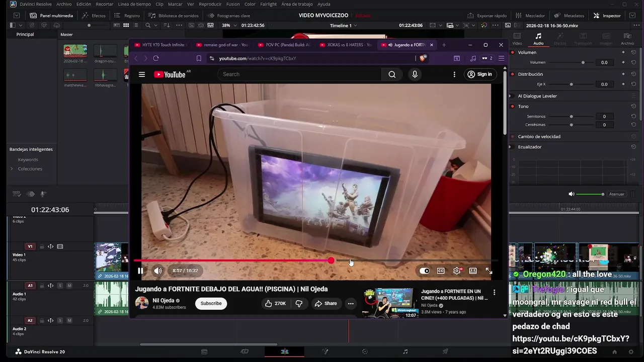Viewport: 644px width, 362px height.
Task: Enable the Cambio de velocidad section
Action: pos(513,136)
